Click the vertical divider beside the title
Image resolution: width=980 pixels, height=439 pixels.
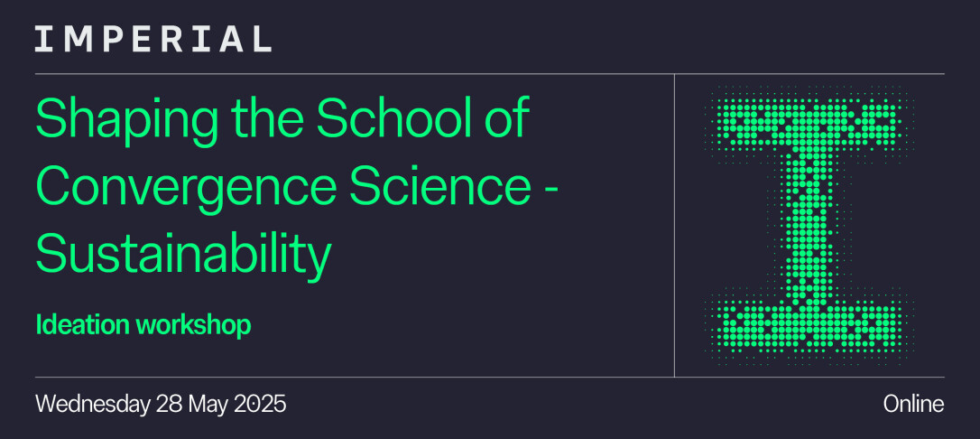(674, 226)
